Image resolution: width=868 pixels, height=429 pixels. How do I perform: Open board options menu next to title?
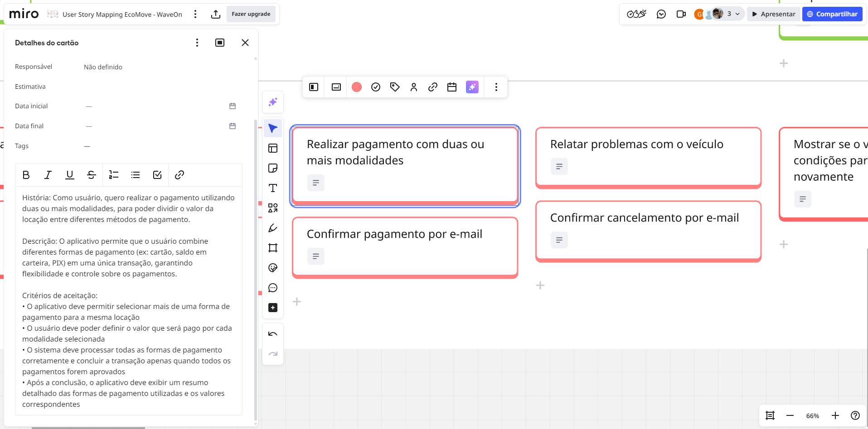tap(195, 14)
